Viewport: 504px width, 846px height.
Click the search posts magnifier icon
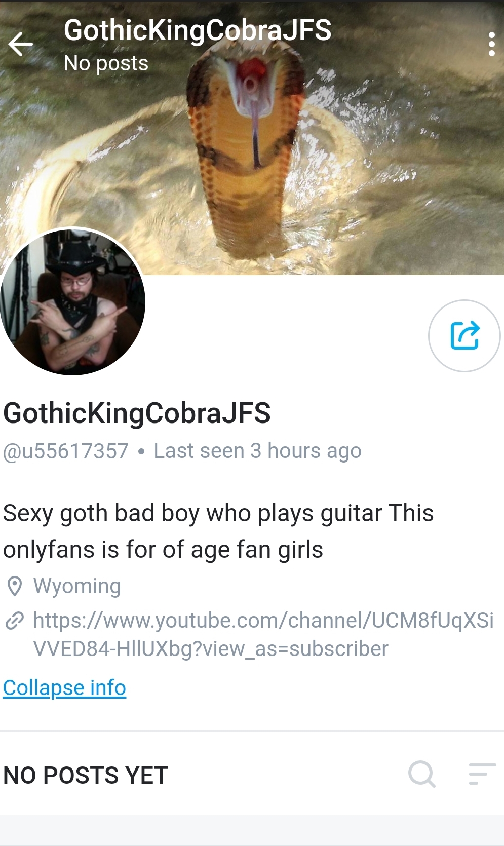click(422, 774)
